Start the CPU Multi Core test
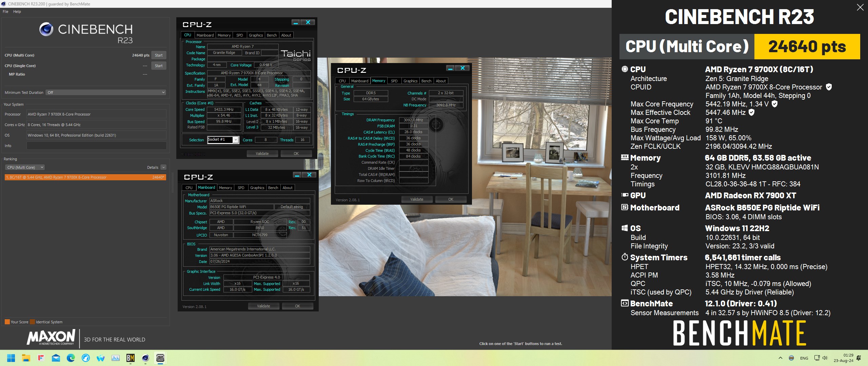 point(159,55)
